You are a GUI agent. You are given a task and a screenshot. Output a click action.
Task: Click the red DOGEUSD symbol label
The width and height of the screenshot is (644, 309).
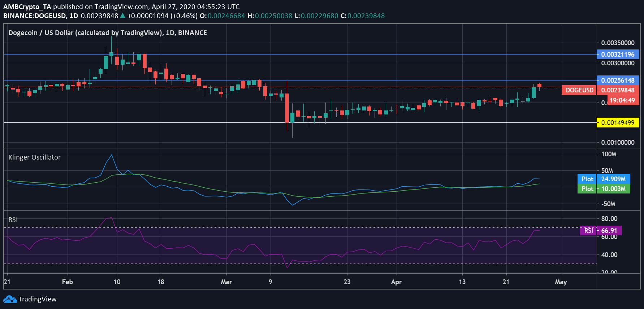pyautogui.click(x=579, y=90)
